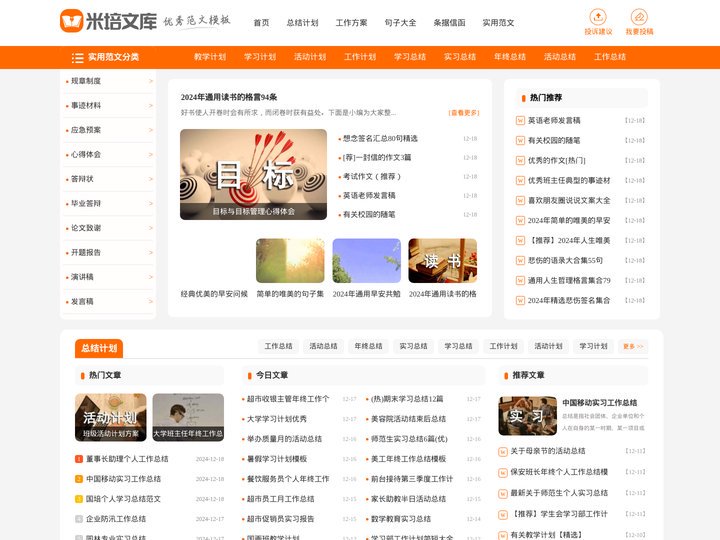Image resolution: width=720 pixels, height=540 pixels.
Task: Open article 超市收银主管年终工作个
Action: [288, 399]
